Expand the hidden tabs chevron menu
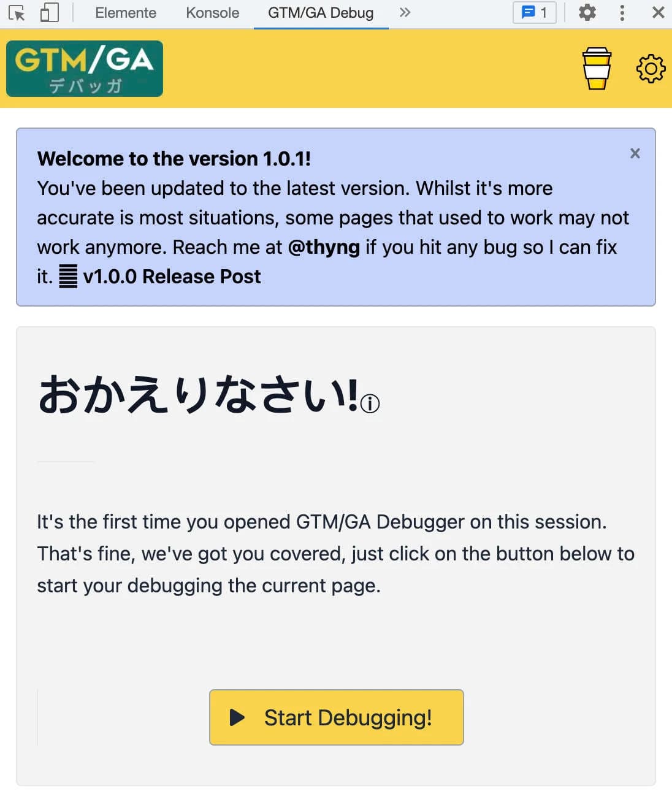Image resolution: width=672 pixels, height=802 pixels. pos(404,12)
